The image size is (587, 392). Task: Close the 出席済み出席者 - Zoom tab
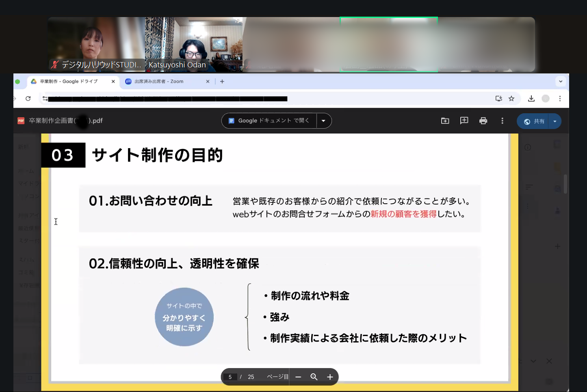[x=208, y=82]
